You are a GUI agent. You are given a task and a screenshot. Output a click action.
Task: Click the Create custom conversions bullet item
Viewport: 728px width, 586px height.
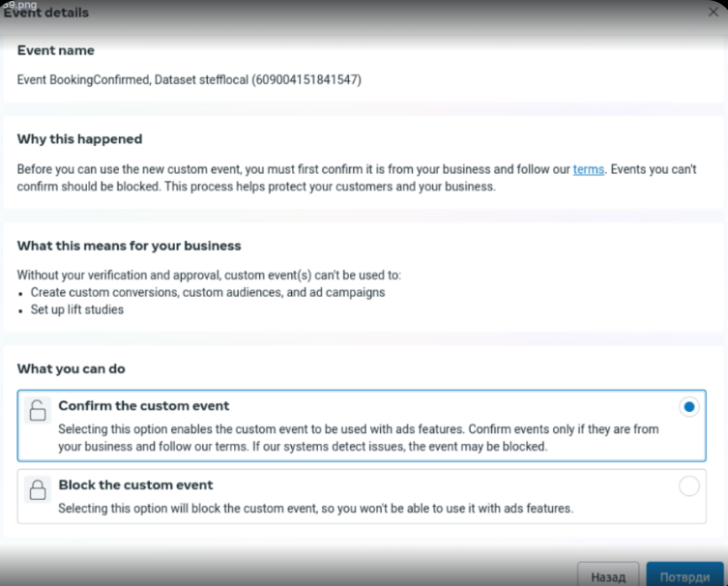tap(207, 292)
